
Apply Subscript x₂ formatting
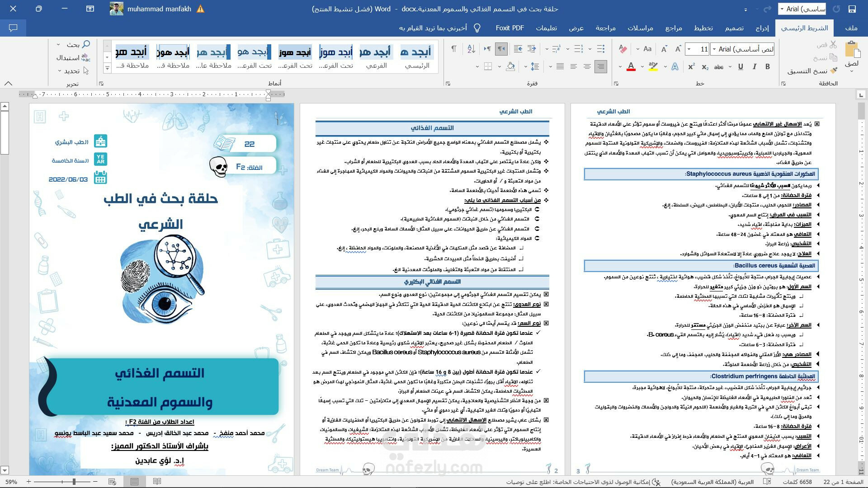[705, 67]
